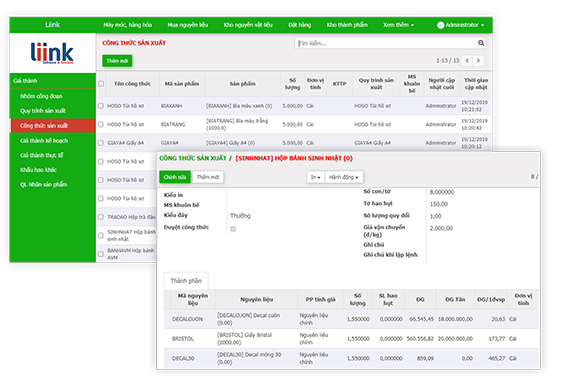Open the In print dropdown
This screenshot has width=570, height=382.
pos(315,177)
